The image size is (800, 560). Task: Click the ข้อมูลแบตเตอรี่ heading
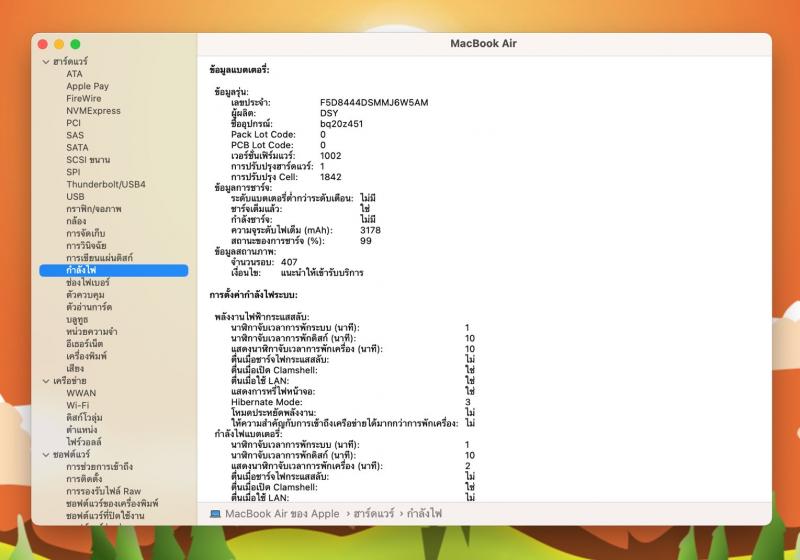pos(239,70)
